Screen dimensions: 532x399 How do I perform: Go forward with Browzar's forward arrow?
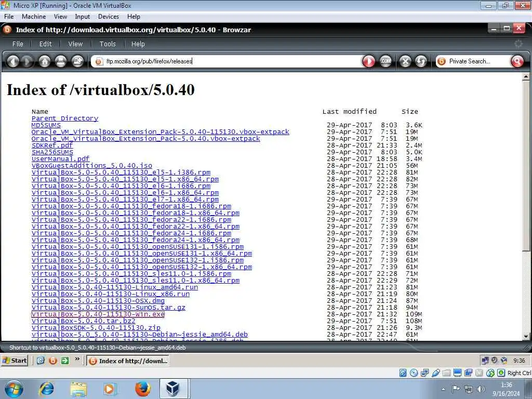(27, 61)
